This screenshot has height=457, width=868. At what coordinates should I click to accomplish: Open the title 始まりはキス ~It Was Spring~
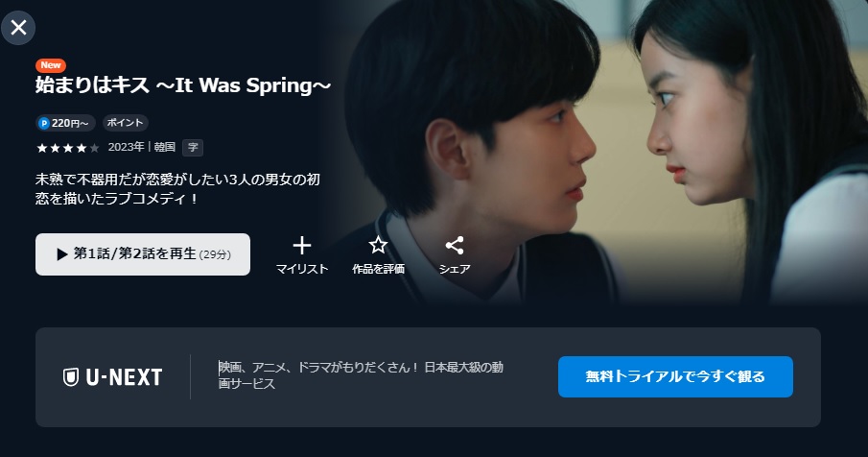point(183,85)
